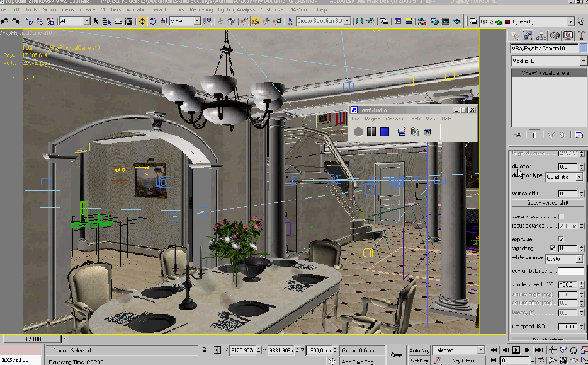
Task: Toggle the exposure checkbox
Action: [x=561, y=239]
